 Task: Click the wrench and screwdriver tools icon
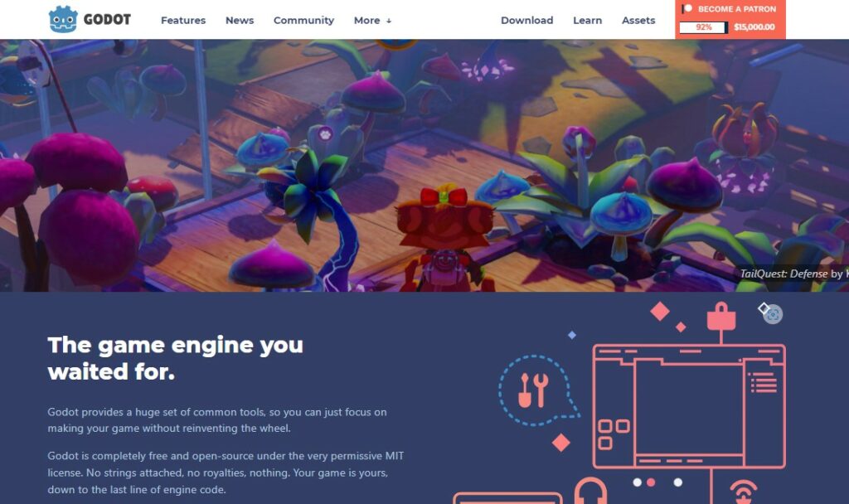pyautogui.click(x=533, y=390)
